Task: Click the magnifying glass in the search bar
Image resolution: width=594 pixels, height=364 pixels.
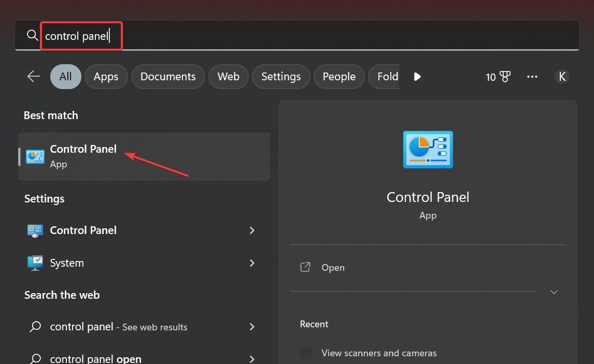Action: click(x=32, y=35)
